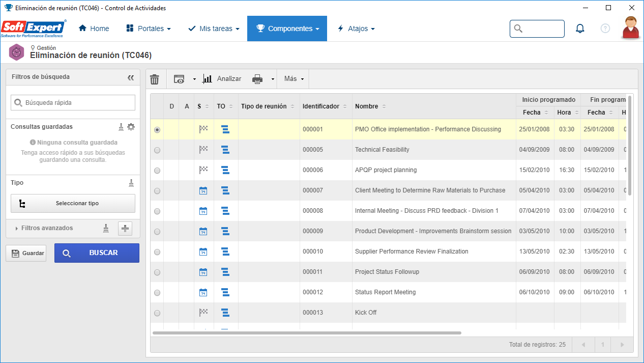Click into the Búsqueda rápida field
Viewport: 644px width, 363px height.
[73, 102]
